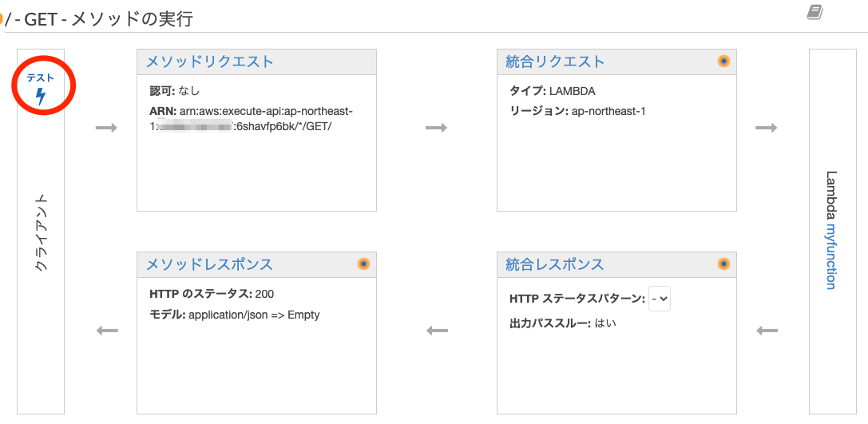Image resolution: width=868 pixels, height=424 pixels.
Task: Click the クライアント vertical label
Action: pyautogui.click(x=41, y=232)
